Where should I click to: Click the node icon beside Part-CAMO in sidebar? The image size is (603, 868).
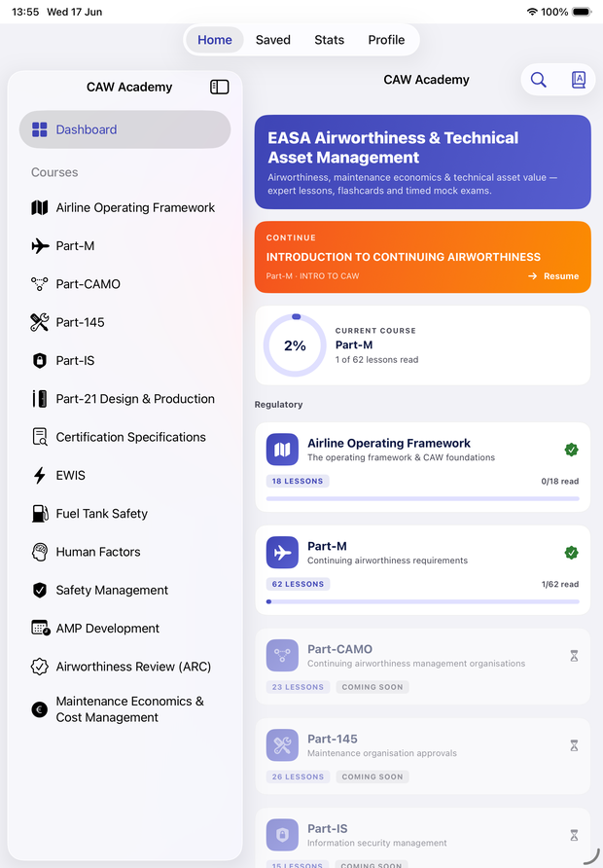pyautogui.click(x=39, y=284)
